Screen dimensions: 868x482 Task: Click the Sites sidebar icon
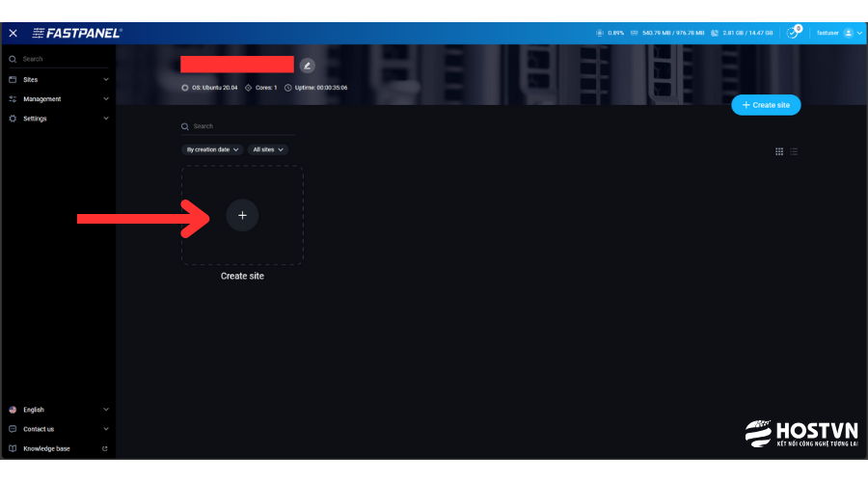(x=13, y=80)
